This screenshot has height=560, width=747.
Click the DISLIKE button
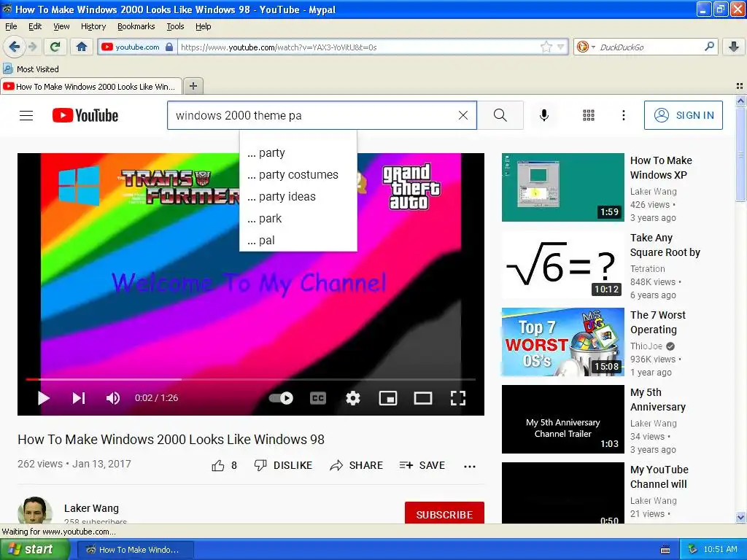pyautogui.click(x=284, y=465)
